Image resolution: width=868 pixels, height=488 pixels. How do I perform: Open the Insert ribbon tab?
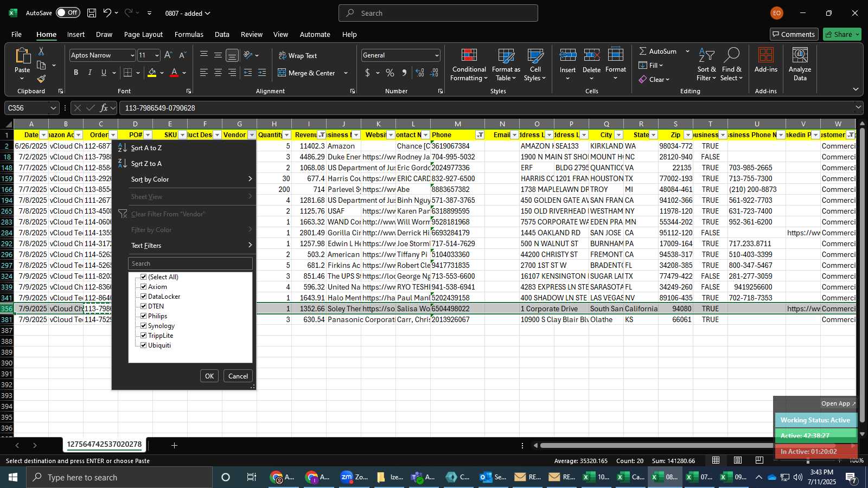76,34
